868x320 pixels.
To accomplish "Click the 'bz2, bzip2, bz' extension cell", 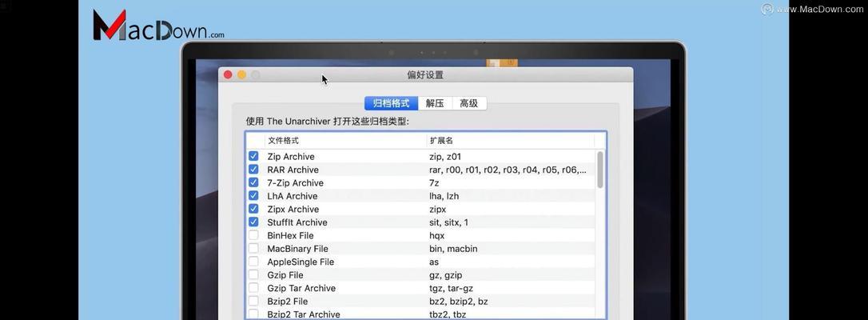I will [458, 302].
